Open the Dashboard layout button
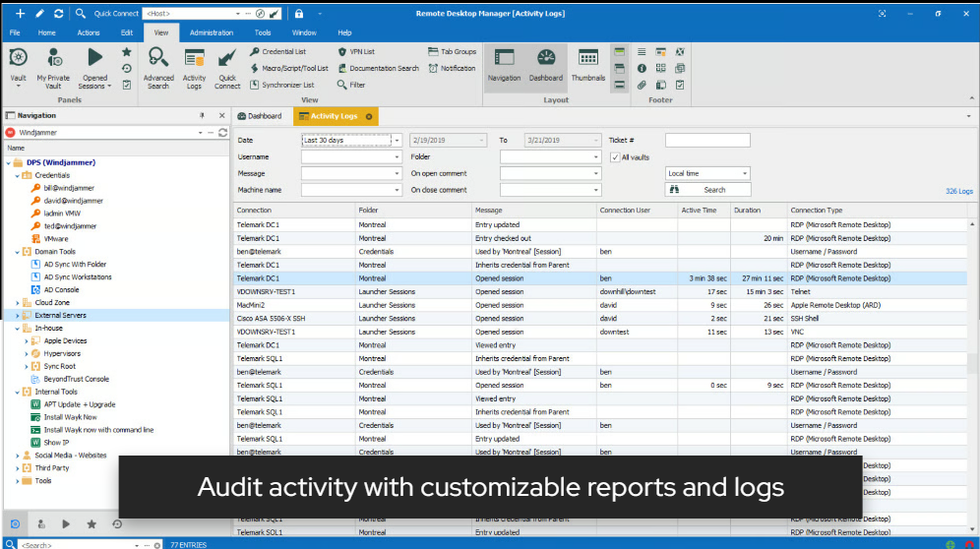Viewport: 980px width, 549px height. click(546, 59)
